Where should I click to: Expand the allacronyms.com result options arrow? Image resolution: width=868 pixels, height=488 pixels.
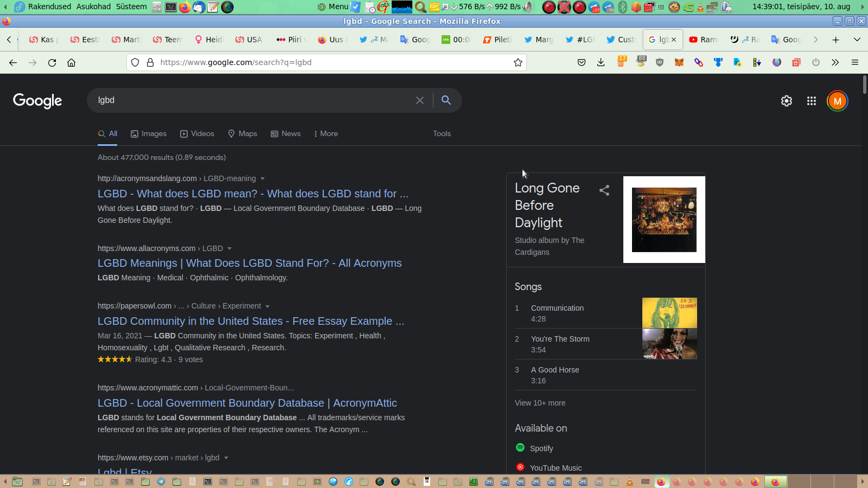[229, 248]
